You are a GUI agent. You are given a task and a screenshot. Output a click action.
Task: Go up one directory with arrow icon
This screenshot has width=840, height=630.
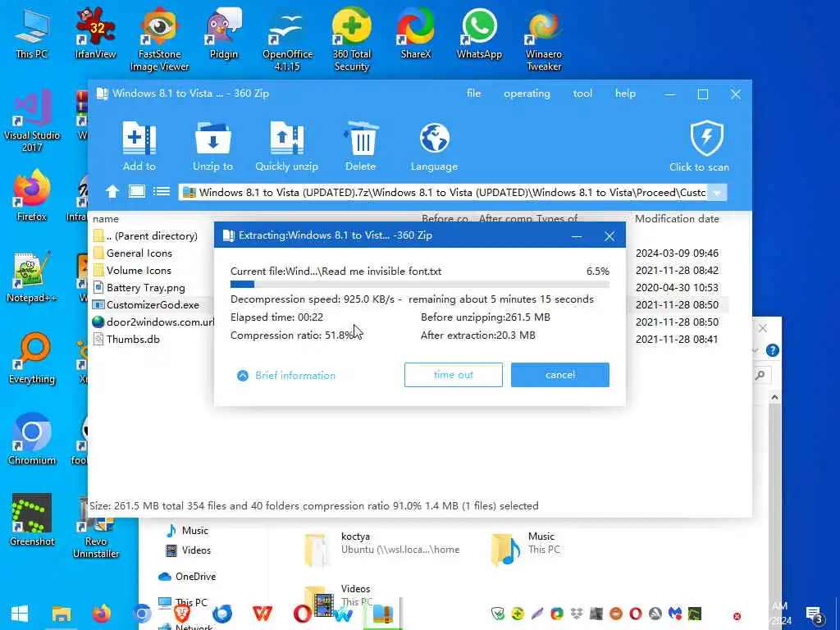[x=112, y=191]
